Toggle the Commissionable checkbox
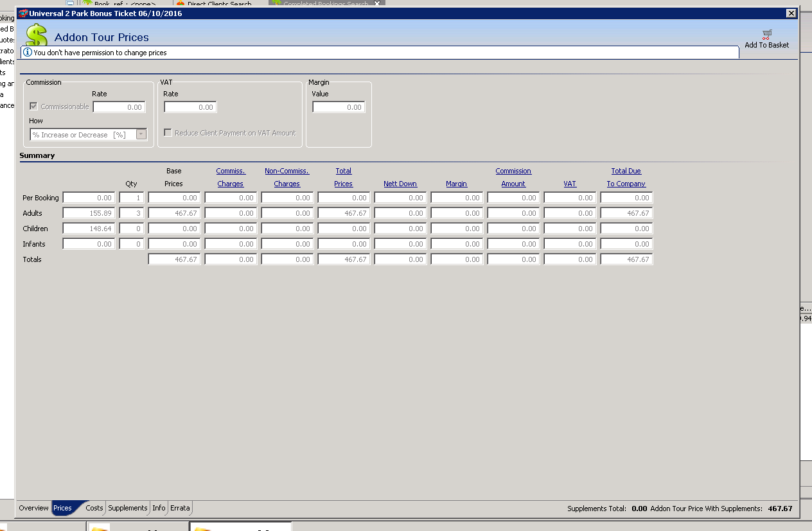 pyautogui.click(x=34, y=107)
